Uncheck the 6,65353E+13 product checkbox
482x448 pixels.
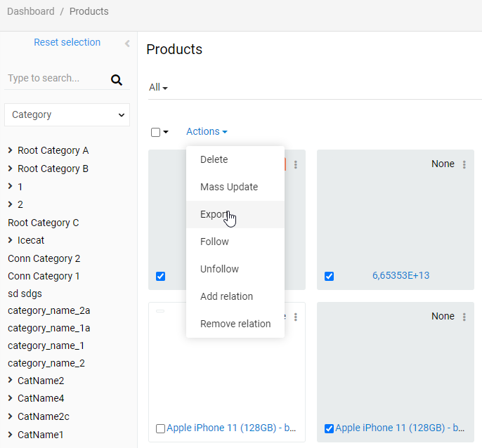329,276
